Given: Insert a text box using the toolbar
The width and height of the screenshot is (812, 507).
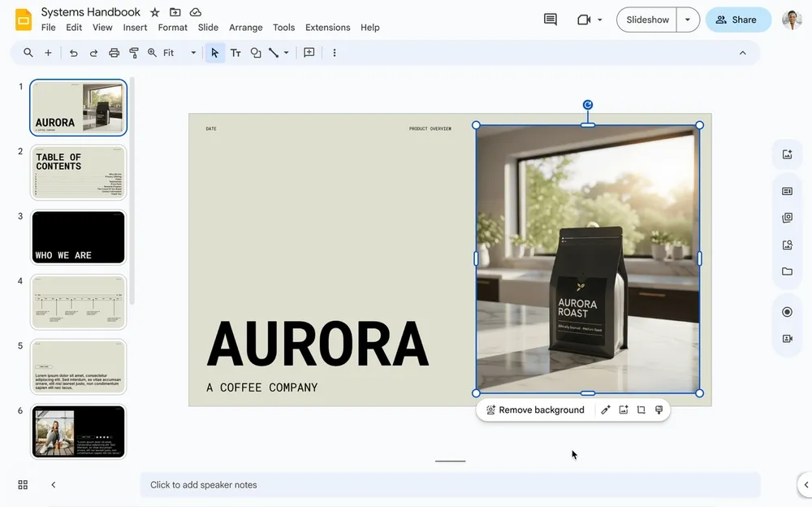Looking at the screenshot, I should [x=235, y=52].
